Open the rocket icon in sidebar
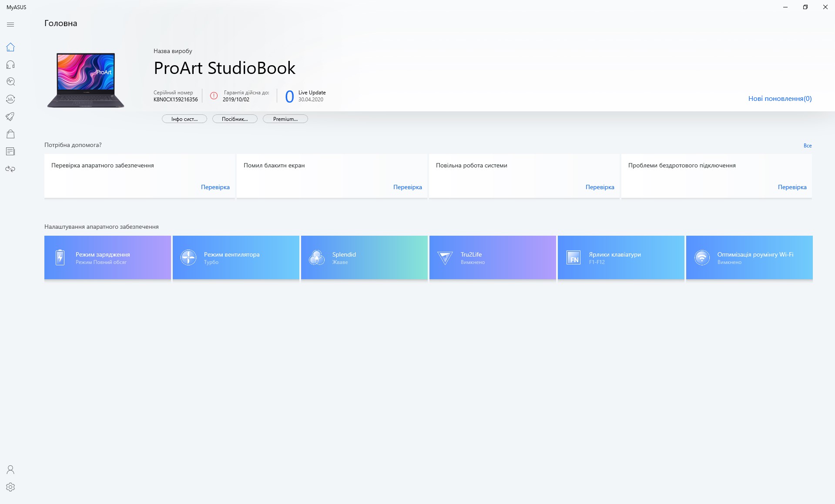The height and width of the screenshot is (504, 835). 10,117
